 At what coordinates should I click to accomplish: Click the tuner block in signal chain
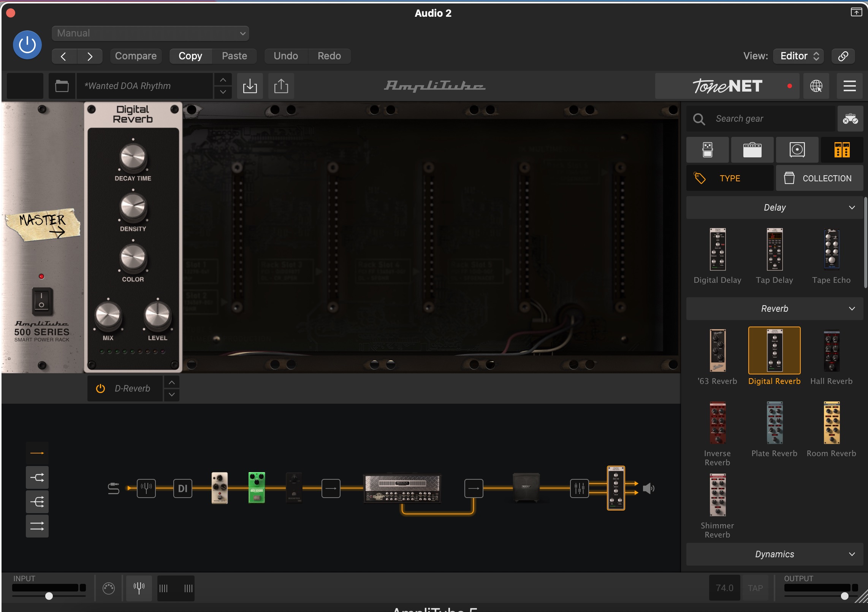[146, 488]
